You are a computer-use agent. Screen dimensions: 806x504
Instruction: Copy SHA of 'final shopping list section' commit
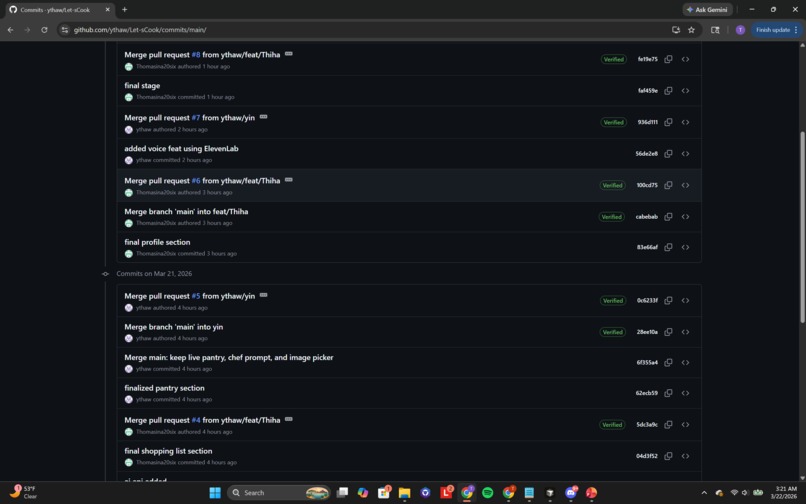668,456
